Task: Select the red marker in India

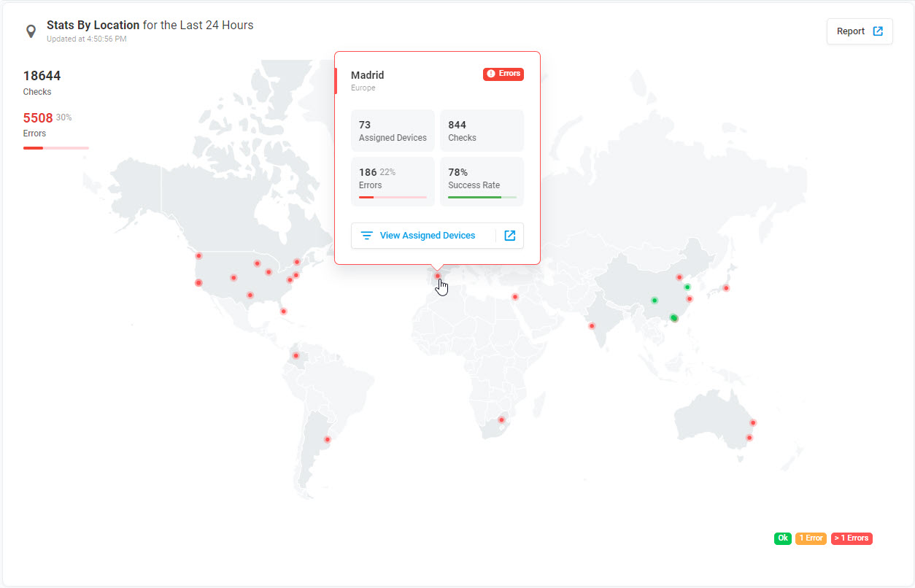Action: pyautogui.click(x=592, y=325)
